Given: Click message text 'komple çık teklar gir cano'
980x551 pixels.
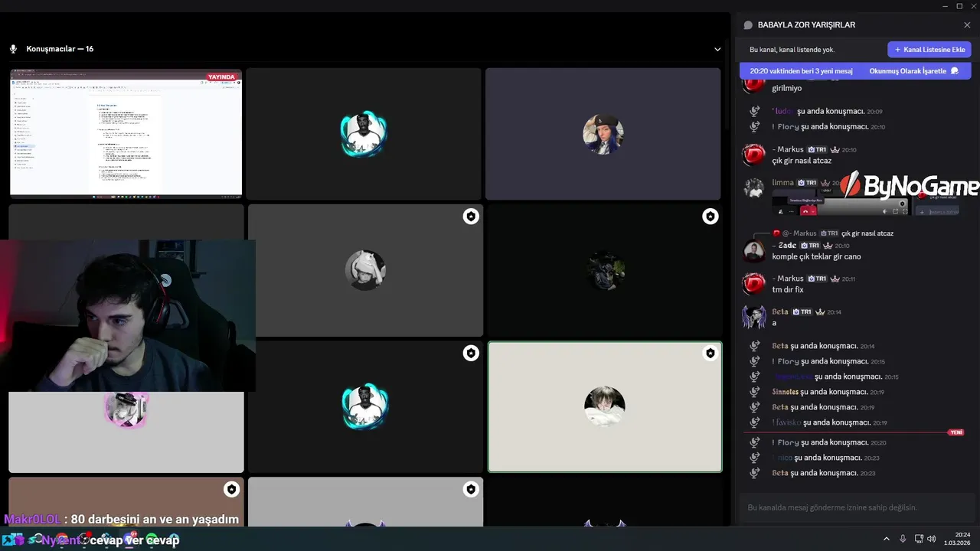Looking at the screenshot, I should [816, 257].
